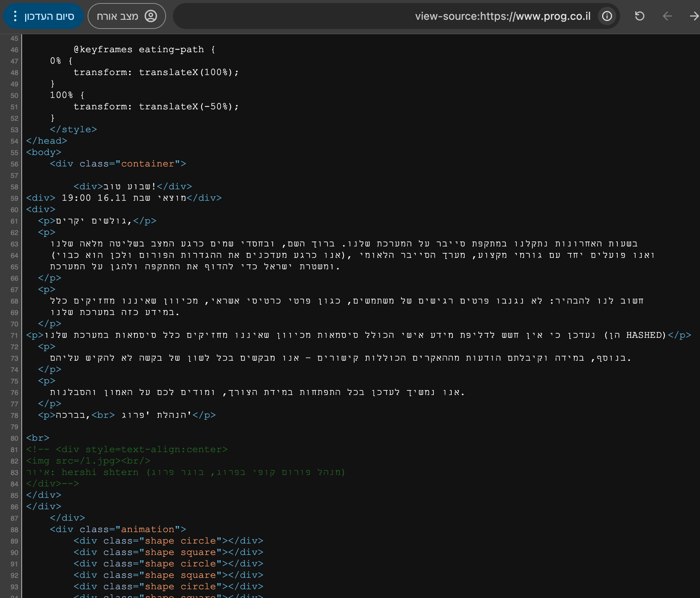Click '<div class="animation">' line

[x=118, y=529]
